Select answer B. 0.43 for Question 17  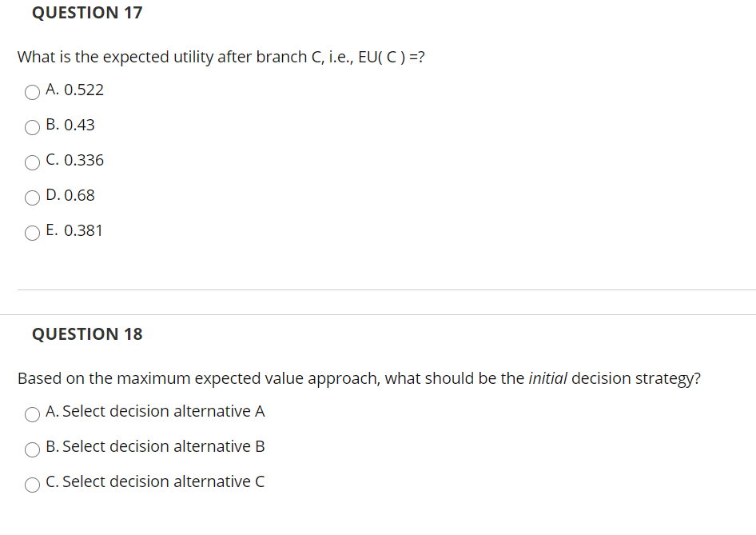coord(32,127)
